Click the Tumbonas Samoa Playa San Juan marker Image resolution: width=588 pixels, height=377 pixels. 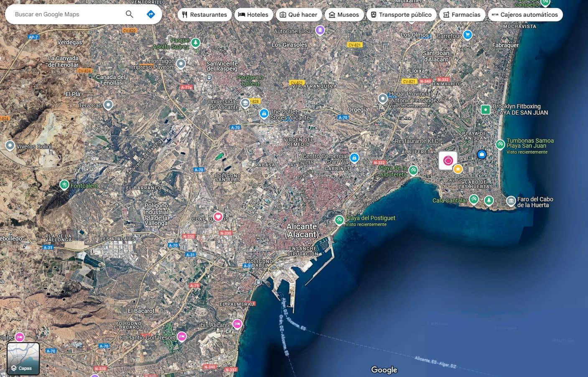click(500, 144)
